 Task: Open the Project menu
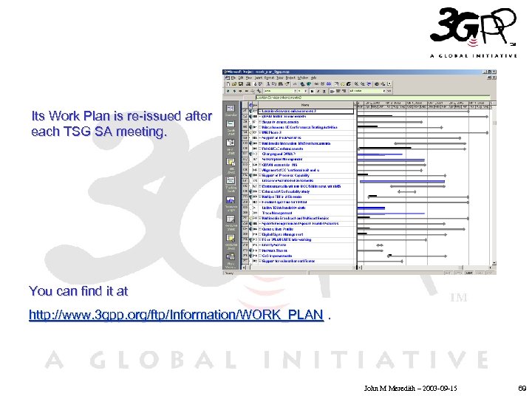coord(290,78)
